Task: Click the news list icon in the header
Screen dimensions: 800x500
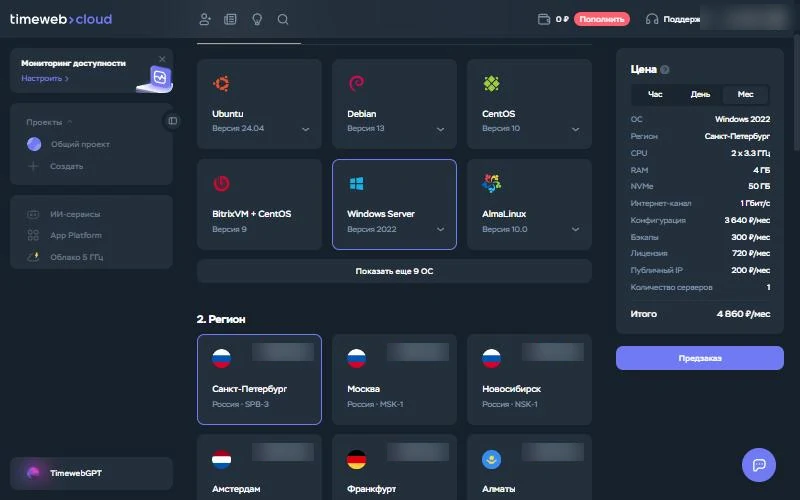Action: coord(230,19)
